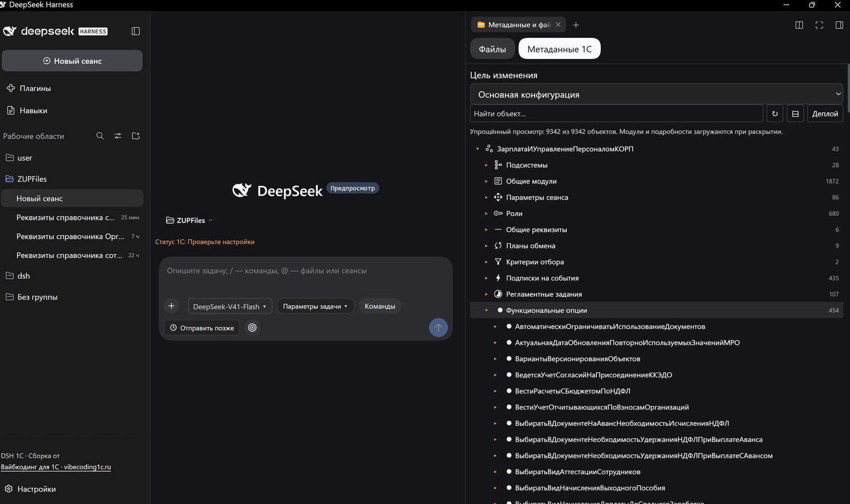Open the ZUPFiles workspace selector above the prompt

190,220
